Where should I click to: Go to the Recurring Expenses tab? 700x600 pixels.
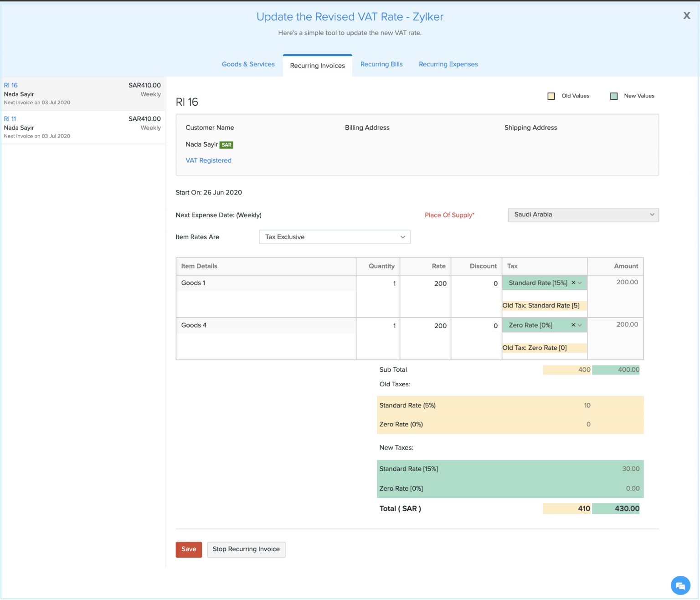pos(448,64)
